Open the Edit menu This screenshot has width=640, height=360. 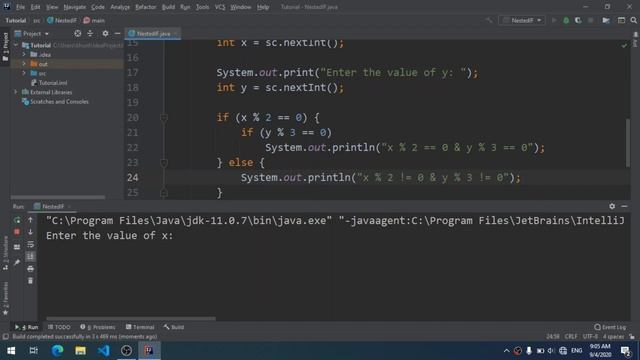36,7
